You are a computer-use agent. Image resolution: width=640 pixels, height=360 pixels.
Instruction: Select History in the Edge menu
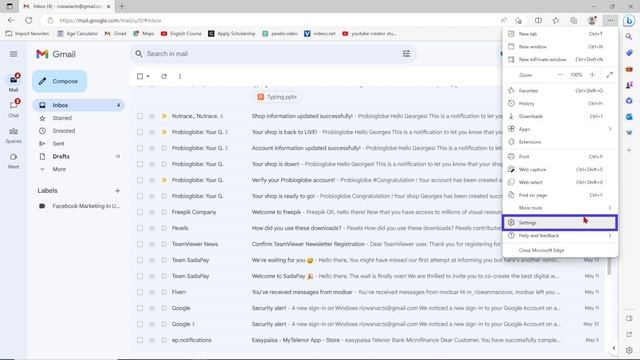tap(560, 104)
